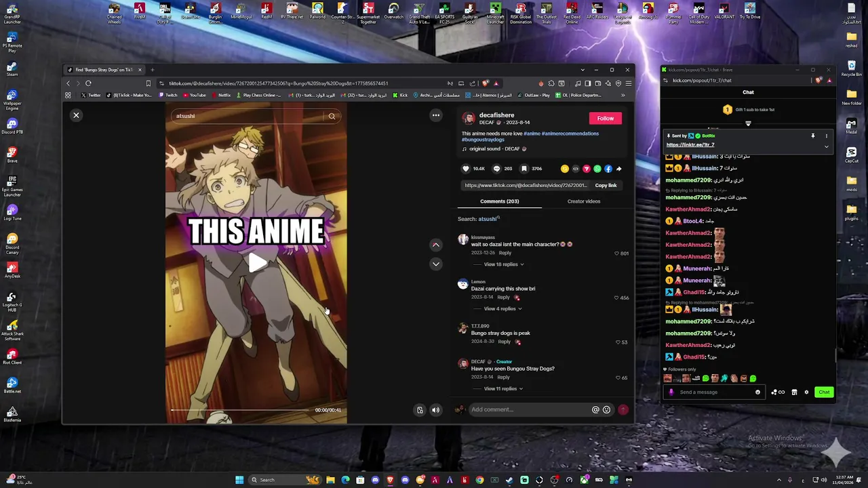This screenshot has width=868, height=488.
Task: Open the emoji icon in Kick message box
Action: (757, 392)
